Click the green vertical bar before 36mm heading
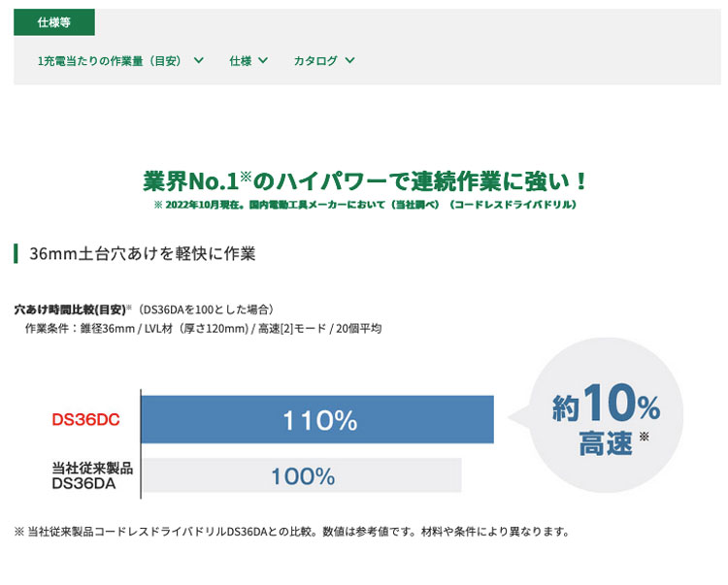The width and height of the screenshot is (728, 585). point(17,254)
